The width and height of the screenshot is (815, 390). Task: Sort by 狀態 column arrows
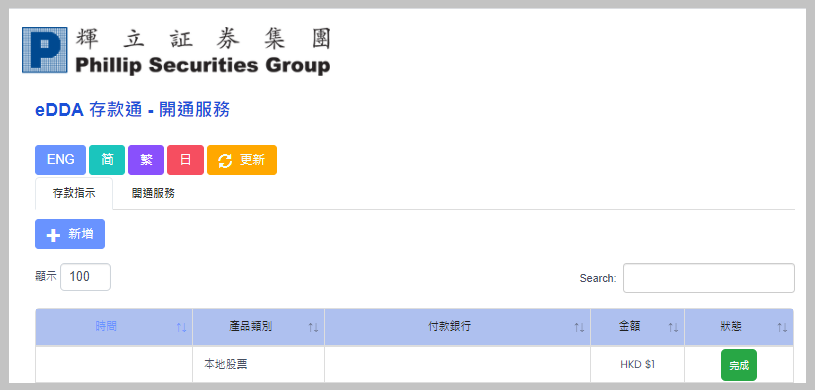(x=782, y=328)
